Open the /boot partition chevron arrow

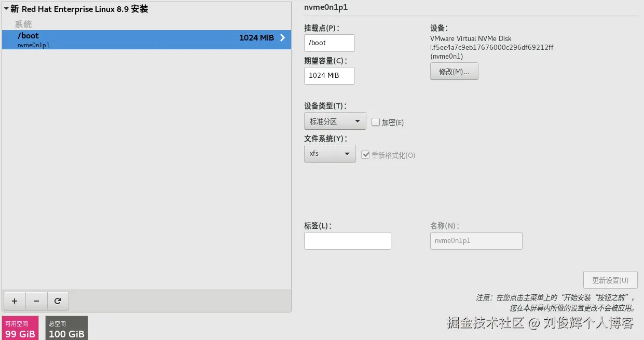click(x=283, y=38)
